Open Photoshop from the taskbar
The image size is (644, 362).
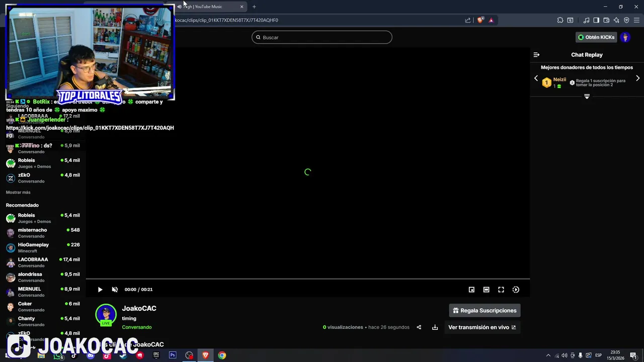click(x=173, y=355)
